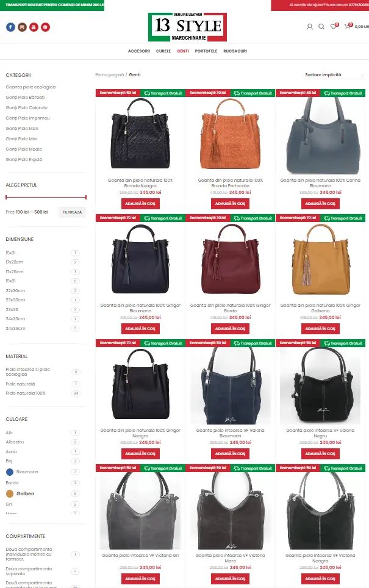Open the user account icon
The height and width of the screenshot is (588, 369).
point(310,27)
